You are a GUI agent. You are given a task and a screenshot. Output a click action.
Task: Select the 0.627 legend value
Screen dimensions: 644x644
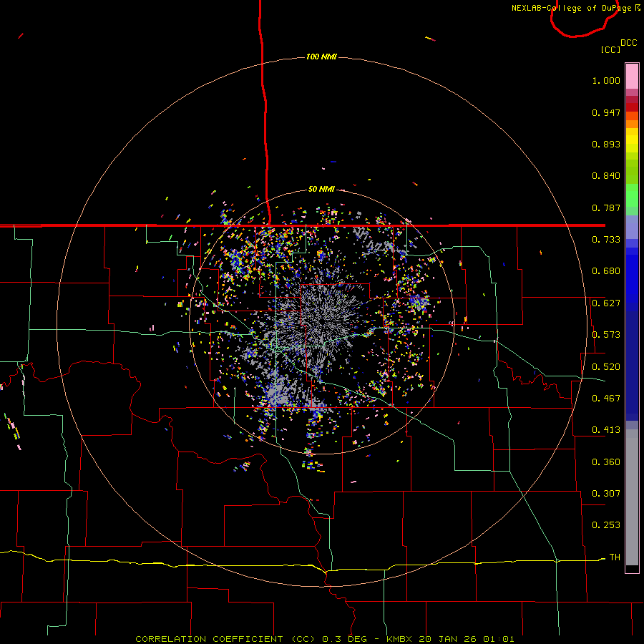(606, 303)
